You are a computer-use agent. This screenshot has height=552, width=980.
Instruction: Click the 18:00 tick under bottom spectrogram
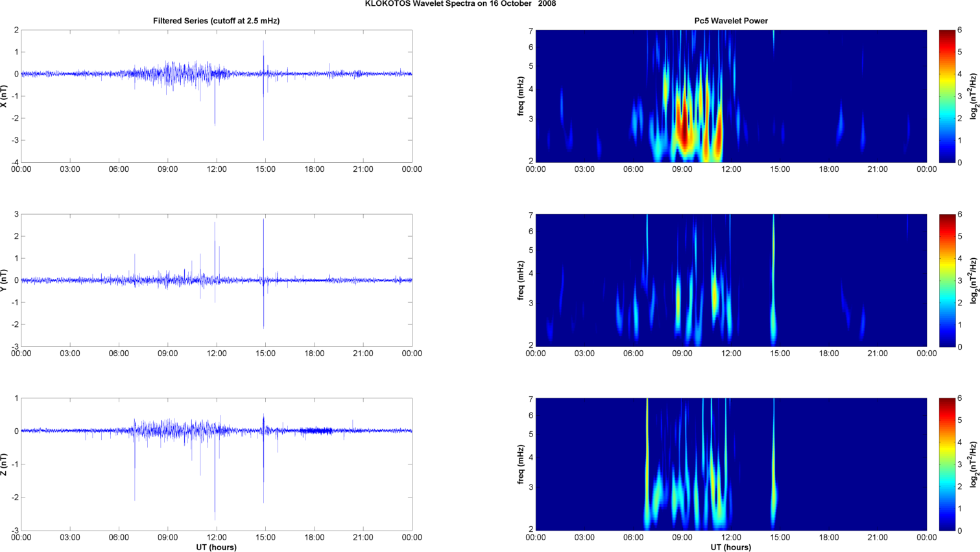(829, 538)
